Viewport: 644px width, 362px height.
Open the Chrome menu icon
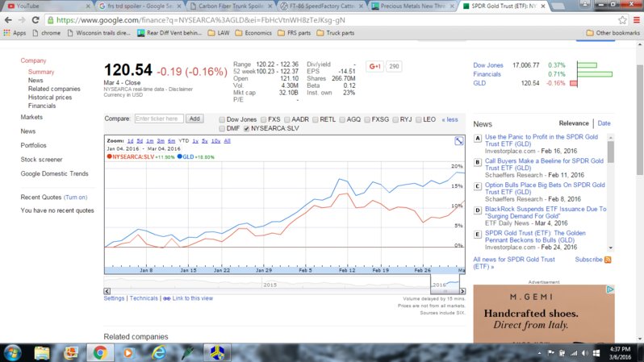(x=636, y=20)
